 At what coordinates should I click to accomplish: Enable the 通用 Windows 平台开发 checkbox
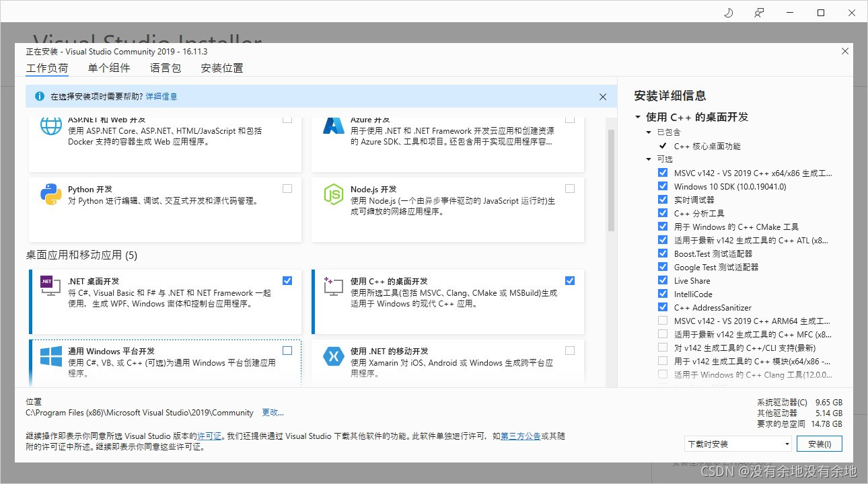click(287, 350)
